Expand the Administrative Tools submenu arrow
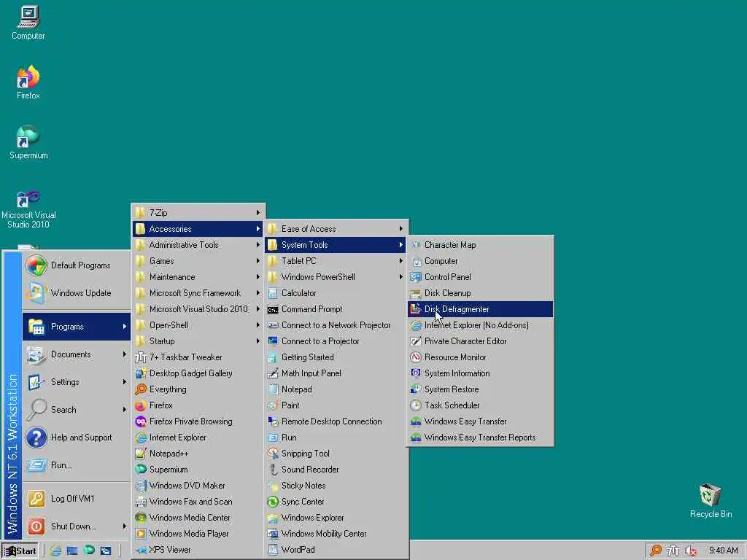Screen dimensions: 747x560 [258, 245]
